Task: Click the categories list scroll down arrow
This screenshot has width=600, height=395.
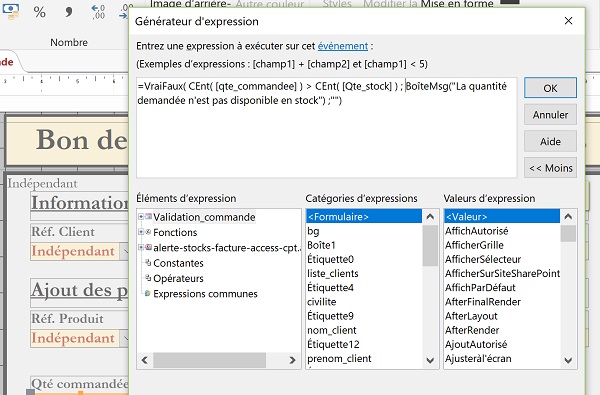Action: pyautogui.click(x=430, y=360)
